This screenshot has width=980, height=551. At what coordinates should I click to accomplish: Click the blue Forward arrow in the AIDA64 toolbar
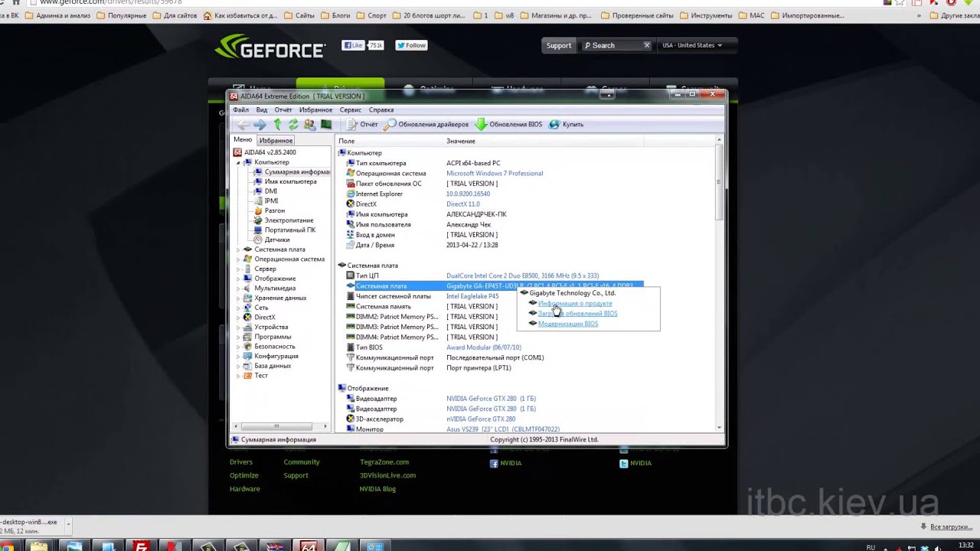[260, 124]
